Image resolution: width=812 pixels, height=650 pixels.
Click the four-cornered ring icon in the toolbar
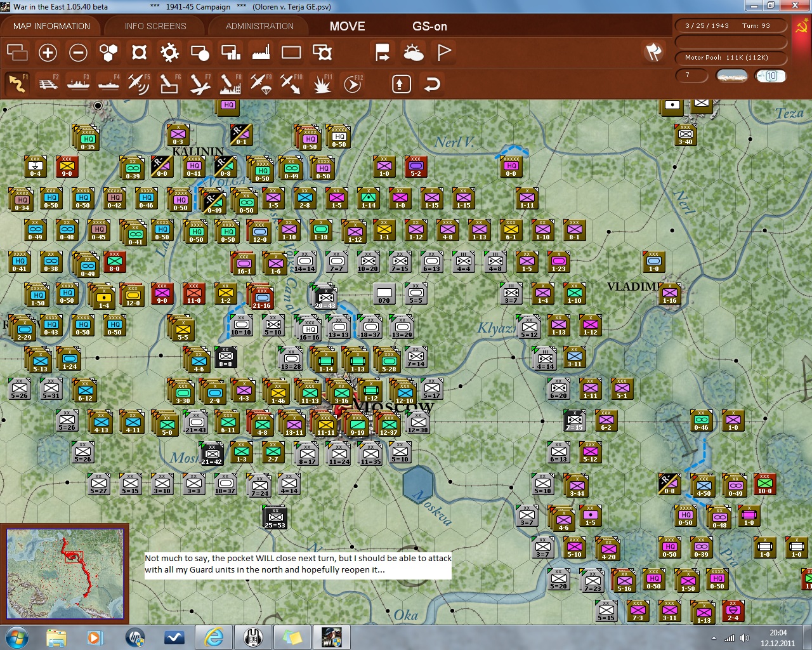(x=139, y=52)
